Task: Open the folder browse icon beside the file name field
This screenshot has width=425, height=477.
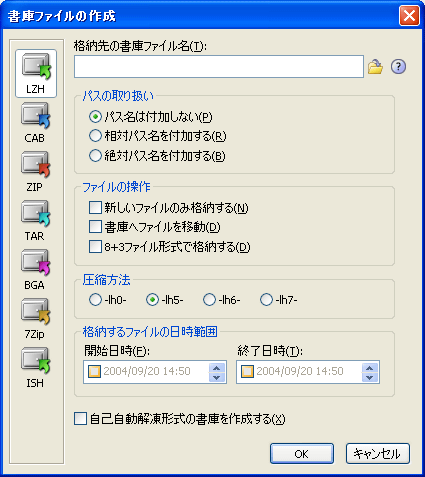Action: coord(375,67)
